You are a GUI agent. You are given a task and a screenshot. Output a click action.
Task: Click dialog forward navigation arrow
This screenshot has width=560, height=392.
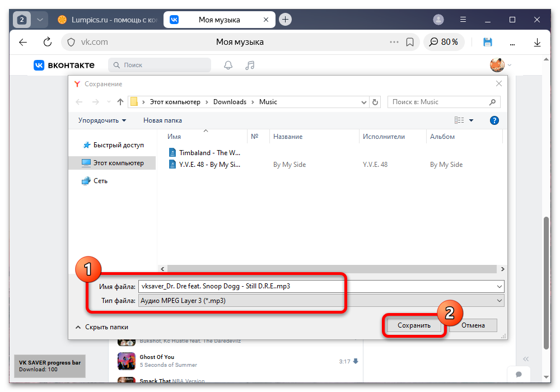(95, 102)
